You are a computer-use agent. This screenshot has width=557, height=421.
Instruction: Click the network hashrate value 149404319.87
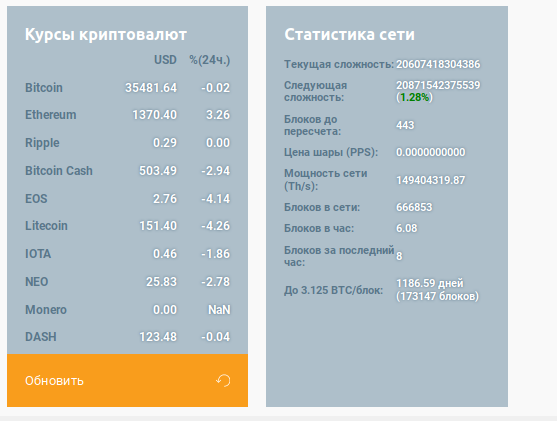(x=431, y=180)
